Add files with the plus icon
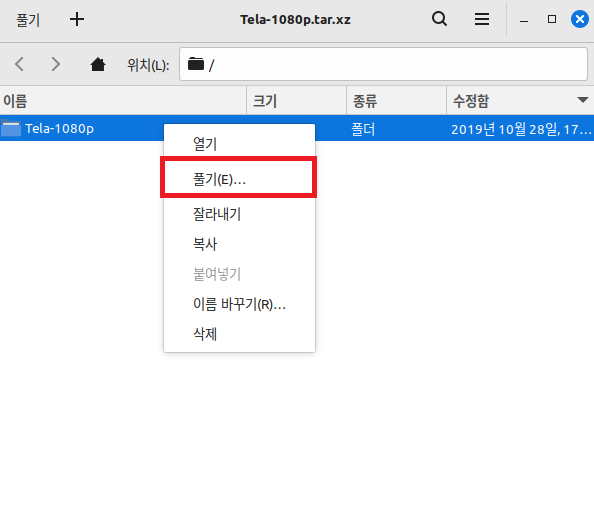594x519 pixels. pyautogui.click(x=77, y=19)
